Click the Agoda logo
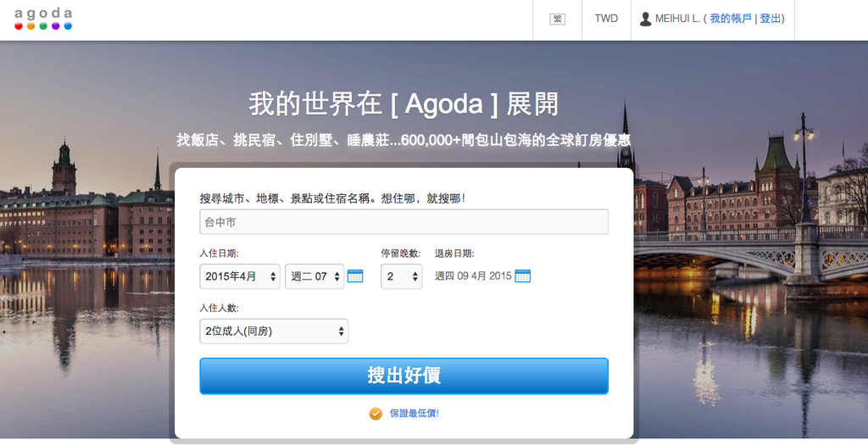Image resolution: width=868 pixels, height=445 pixels. click(43, 19)
